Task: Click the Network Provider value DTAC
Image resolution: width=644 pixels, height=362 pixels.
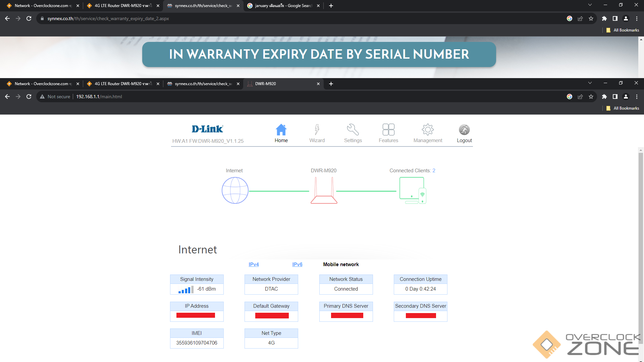Action: click(271, 289)
